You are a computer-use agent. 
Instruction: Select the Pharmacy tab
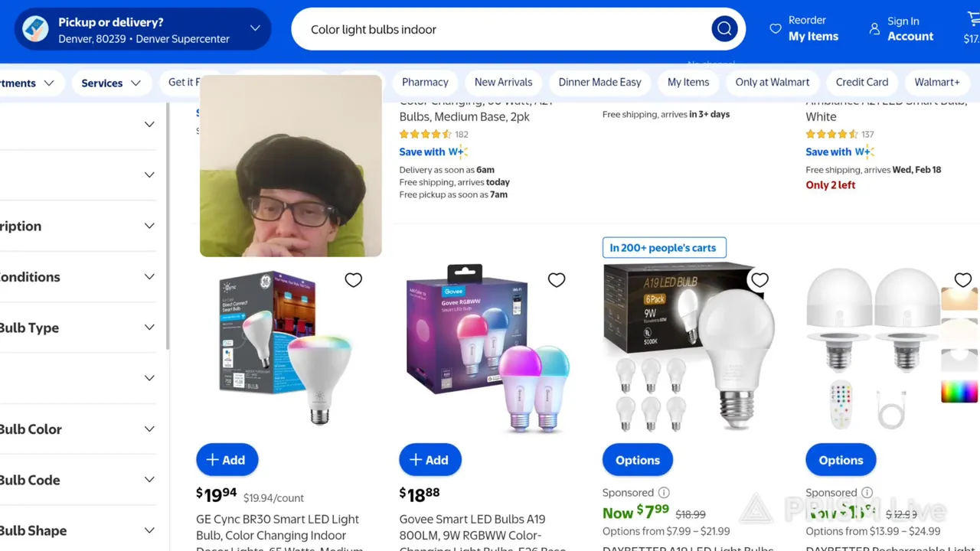pos(425,82)
